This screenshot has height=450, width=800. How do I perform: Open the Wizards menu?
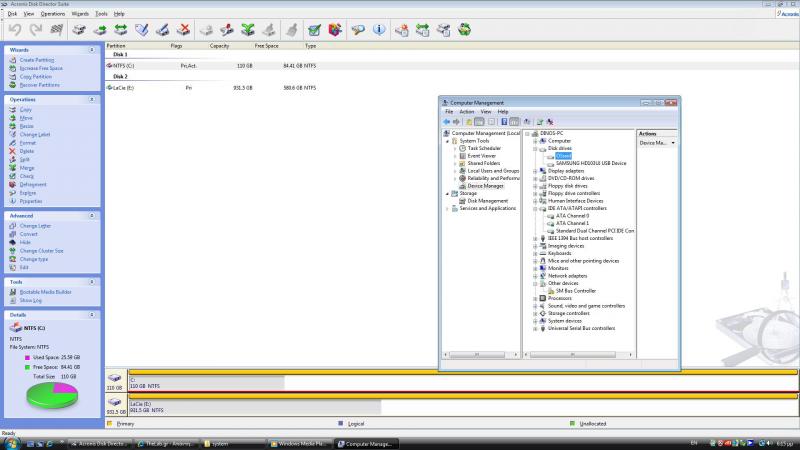[x=80, y=14]
